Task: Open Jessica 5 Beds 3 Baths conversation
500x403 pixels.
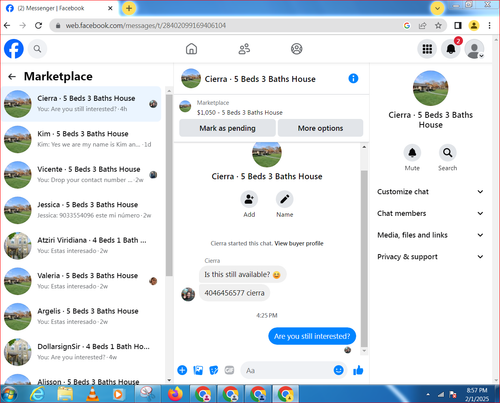Action: tap(81, 210)
